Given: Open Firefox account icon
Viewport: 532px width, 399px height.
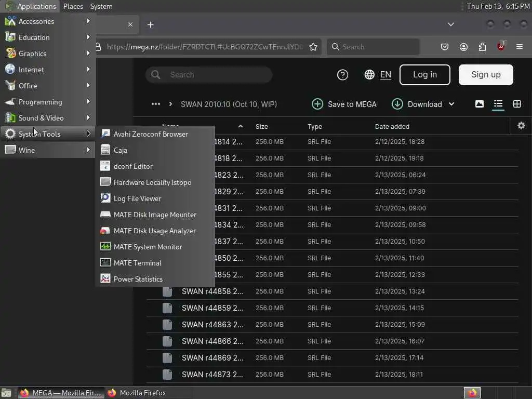Looking at the screenshot, I should 463,47.
